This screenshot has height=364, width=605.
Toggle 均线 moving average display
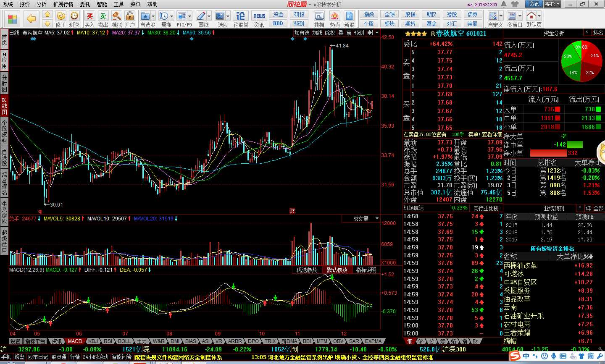(x=317, y=33)
